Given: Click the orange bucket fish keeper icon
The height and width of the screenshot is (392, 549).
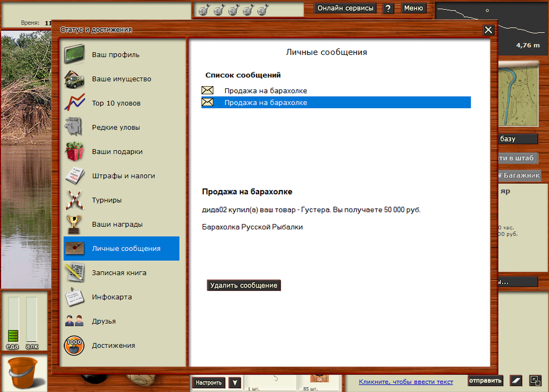Looking at the screenshot, I should [x=20, y=371].
